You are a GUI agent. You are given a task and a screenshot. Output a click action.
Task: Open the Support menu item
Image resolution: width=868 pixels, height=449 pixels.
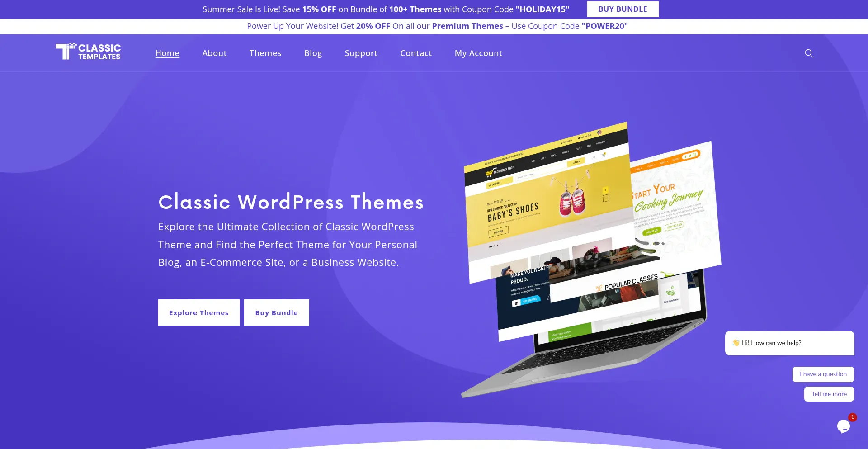point(361,53)
